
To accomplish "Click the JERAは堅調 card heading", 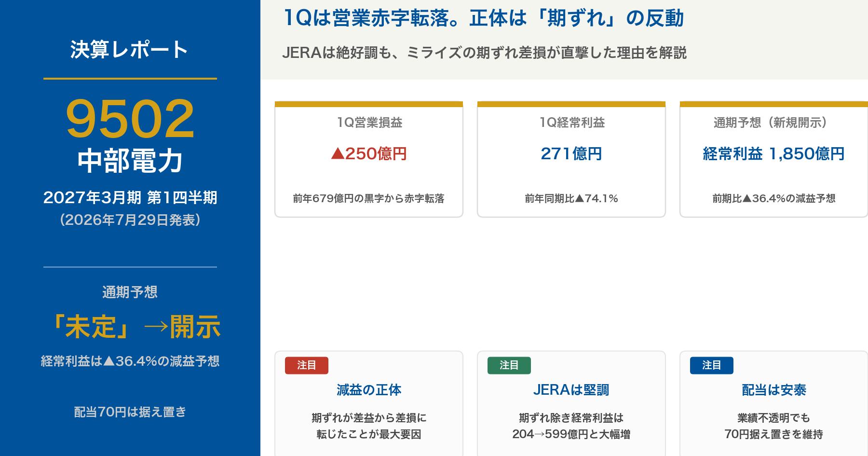I will (571, 390).
